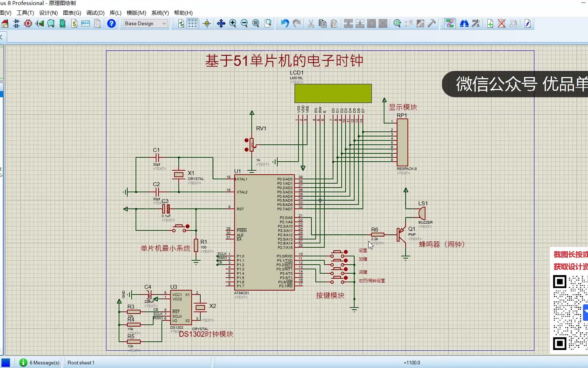Click the Cut scissors icon
The image size is (588, 368).
(311, 24)
